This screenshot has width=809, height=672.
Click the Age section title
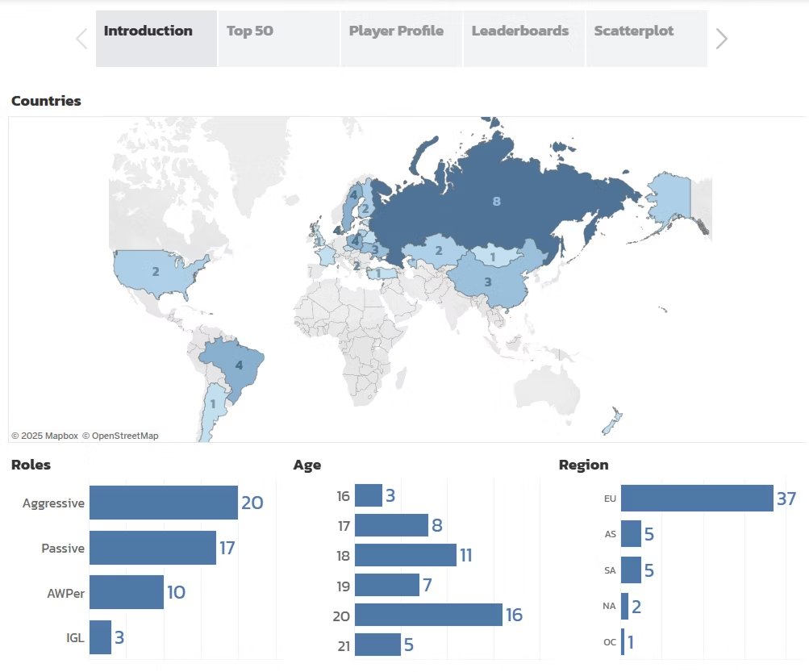(x=307, y=465)
